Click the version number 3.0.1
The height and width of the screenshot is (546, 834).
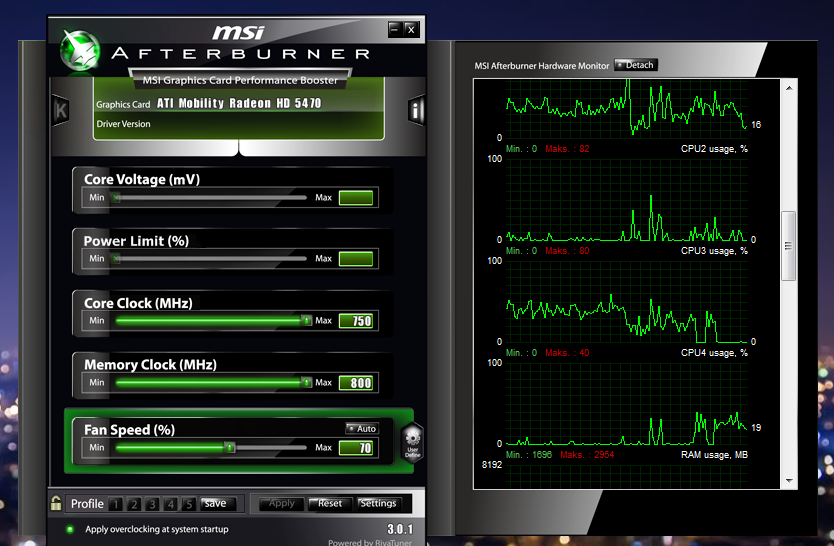(400, 529)
